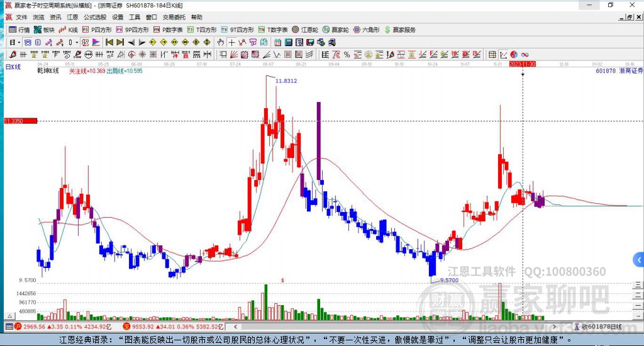Expand the volume panel up-arrow toggle
Viewport: 644px width, 346px height.
[10, 316]
